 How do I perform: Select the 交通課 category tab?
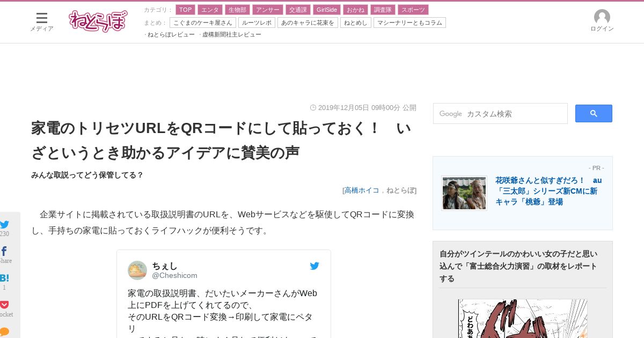point(298,10)
